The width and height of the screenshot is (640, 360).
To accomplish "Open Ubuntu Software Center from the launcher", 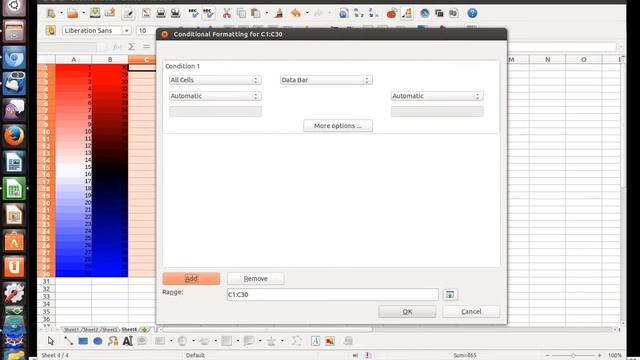I will [x=14, y=241].
